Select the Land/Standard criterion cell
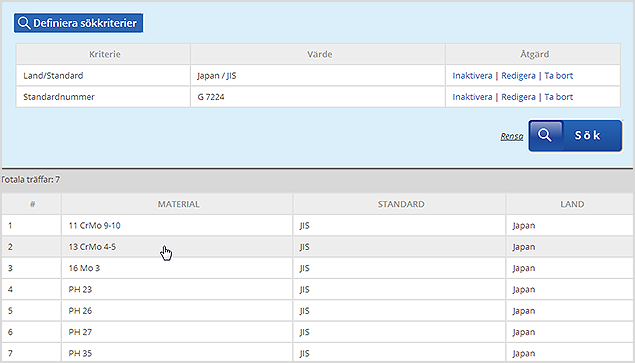Image resolution: width=635 pixels, height=363 pixels. (x=103, y=76)
